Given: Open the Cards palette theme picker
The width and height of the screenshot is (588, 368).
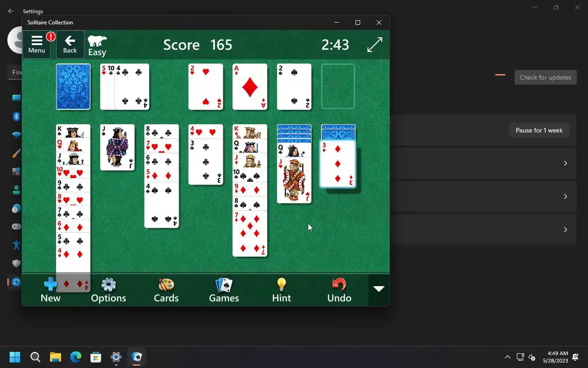Looking at the screenshot, I should coord(166,290).
